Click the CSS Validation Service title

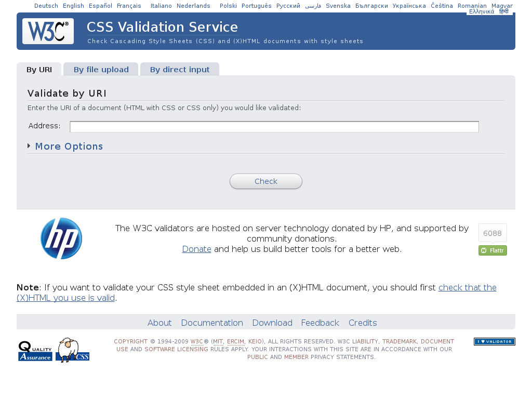click(x=162, y=27)
